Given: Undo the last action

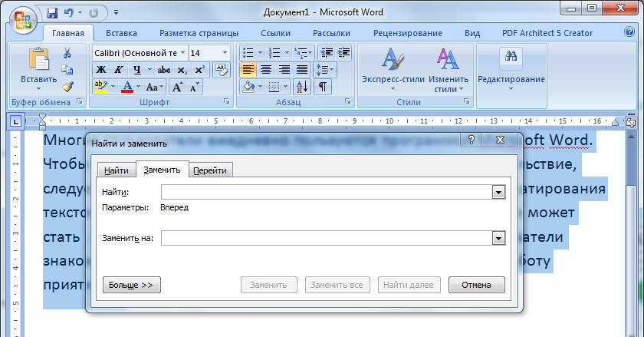Looking at the screenshot, I should [68, 13].
